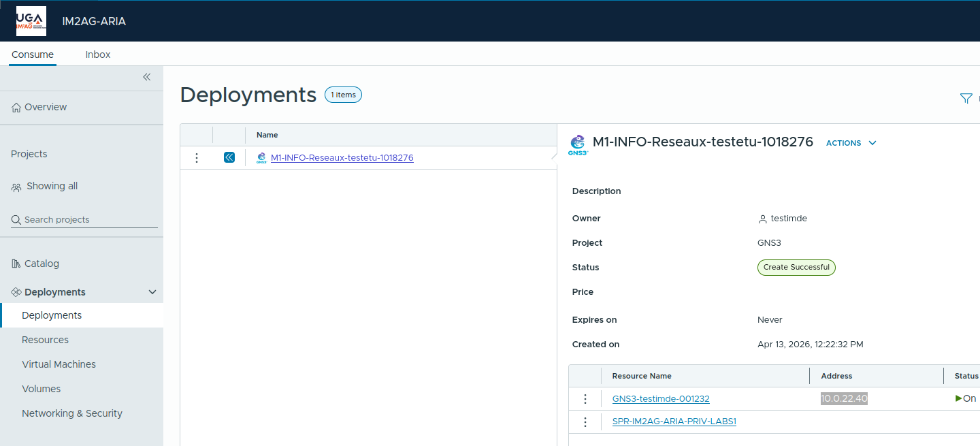Click the filter funnel icon
The width and height of the screenshot is (980, 446).
pos(965,98)
